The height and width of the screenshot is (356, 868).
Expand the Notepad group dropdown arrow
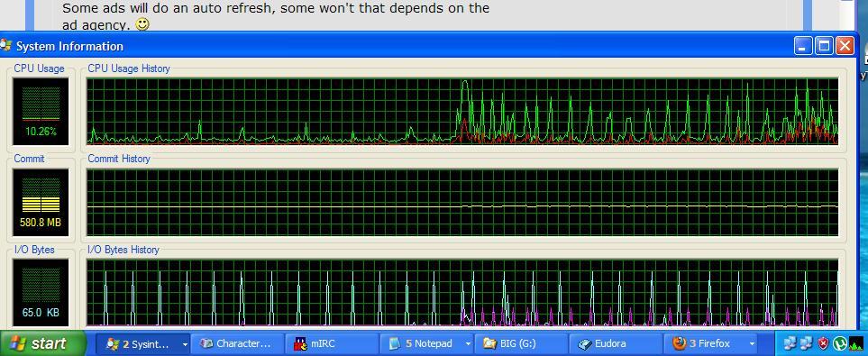click(468, 344)
